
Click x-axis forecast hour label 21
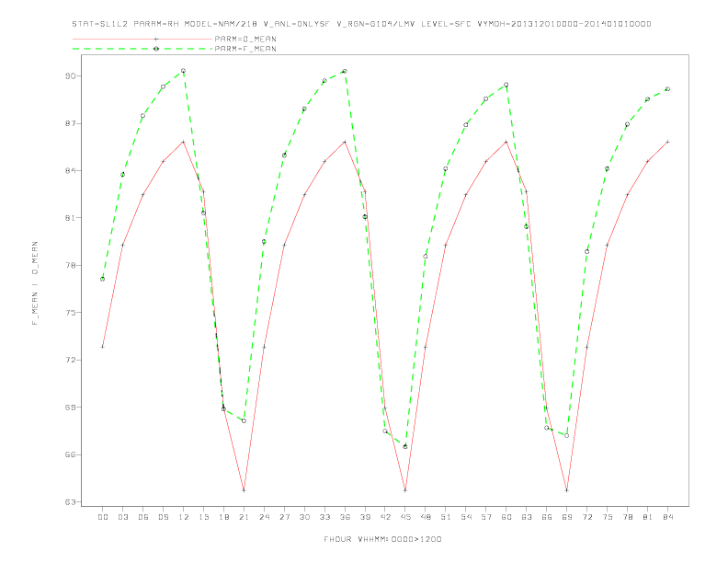[x=244, y=517]
